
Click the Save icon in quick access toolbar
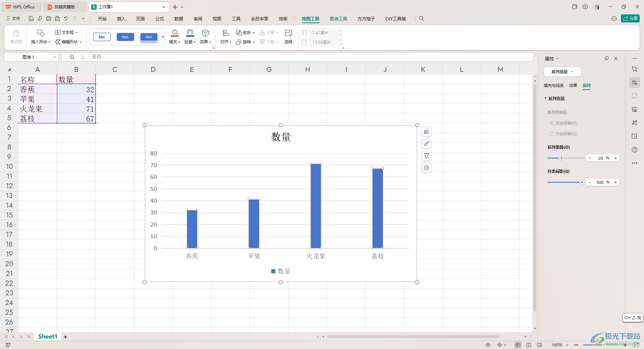31,19
